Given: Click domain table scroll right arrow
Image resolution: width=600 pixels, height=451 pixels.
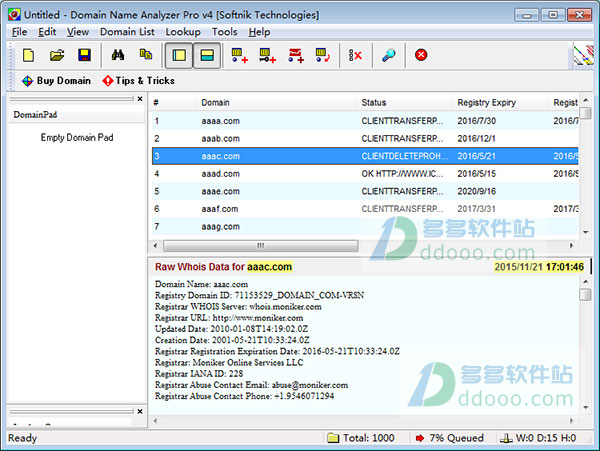Looking at the screenshot, I should tap(572, 246).
